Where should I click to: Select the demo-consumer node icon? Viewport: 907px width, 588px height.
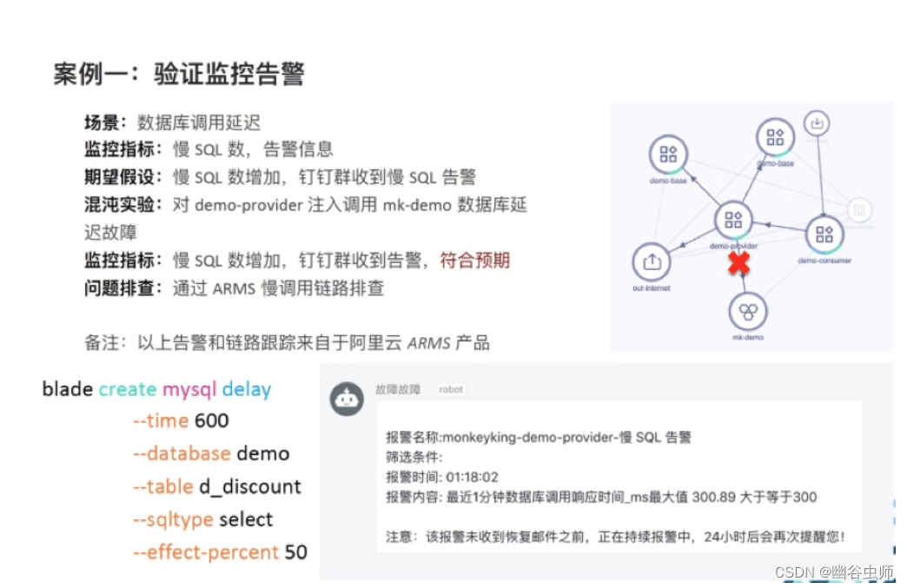coord(824,235)
